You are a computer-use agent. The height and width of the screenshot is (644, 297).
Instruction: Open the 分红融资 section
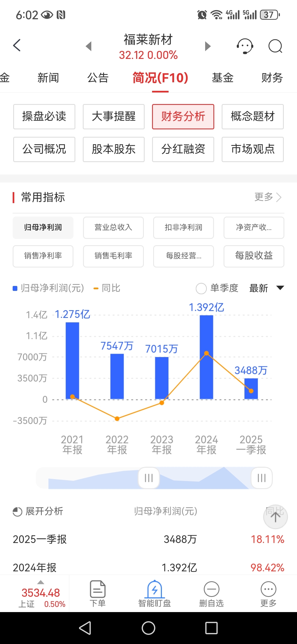[x=183, y=149]
